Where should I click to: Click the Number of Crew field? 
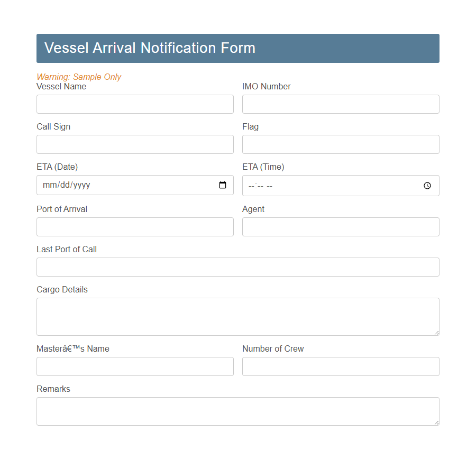pos(340,366)
